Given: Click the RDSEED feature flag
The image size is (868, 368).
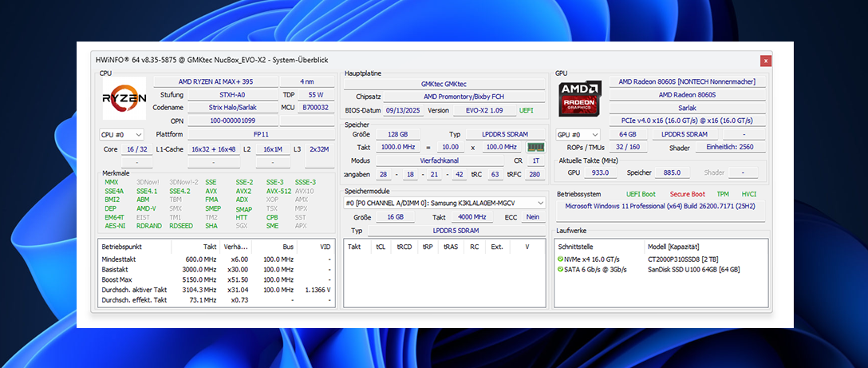Looking at the screenshot, I should [x=182, y=226].
